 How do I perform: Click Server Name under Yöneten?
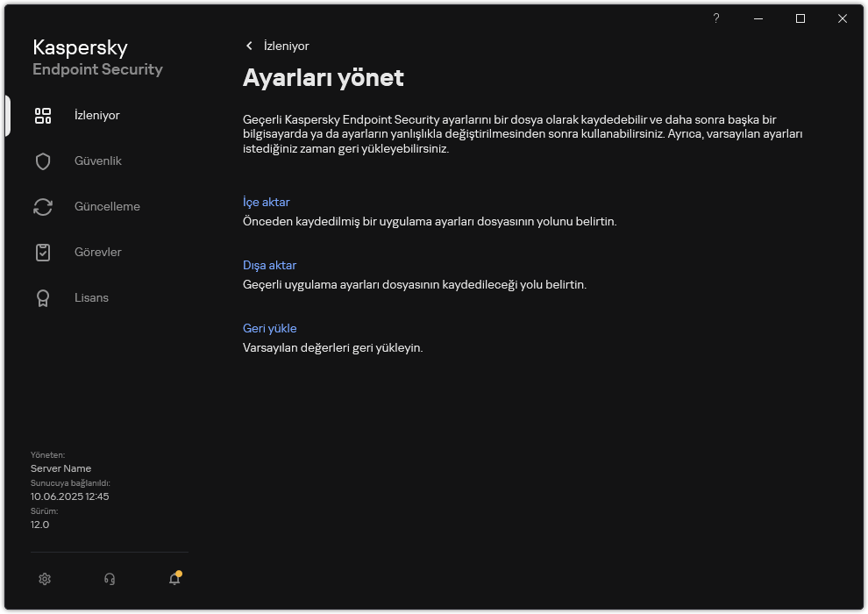(x=60, y=468)
